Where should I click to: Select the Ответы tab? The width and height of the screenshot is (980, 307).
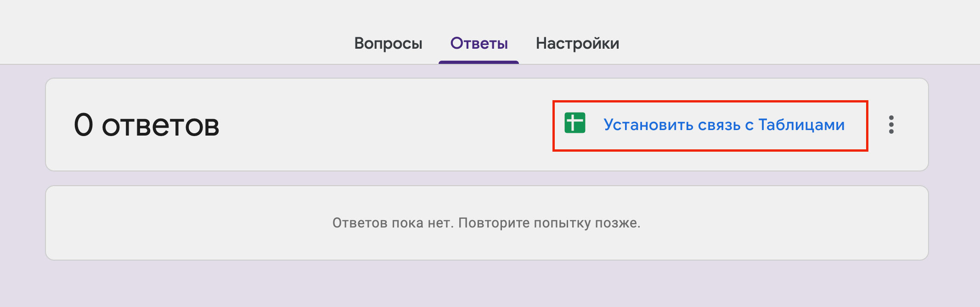[x=479, y=43]
